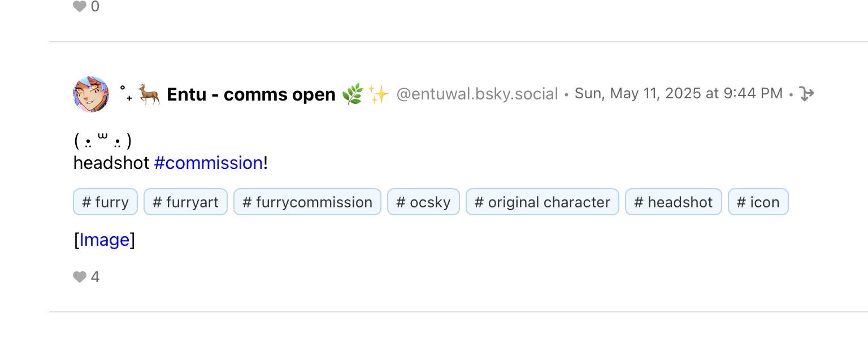Select the "# furry" tag chip
The width and height of the screenshot is (868, 339).
click(105, 202)
